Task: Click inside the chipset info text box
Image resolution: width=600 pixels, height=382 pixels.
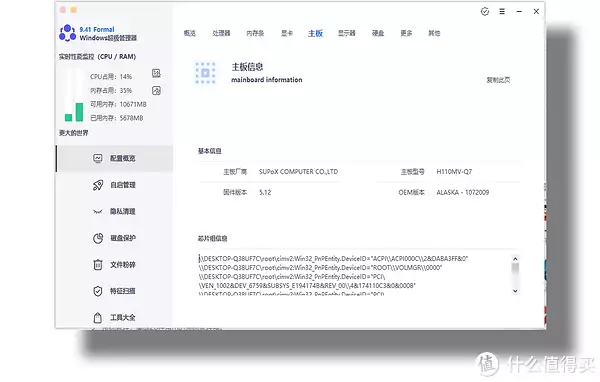Action: 354,275
